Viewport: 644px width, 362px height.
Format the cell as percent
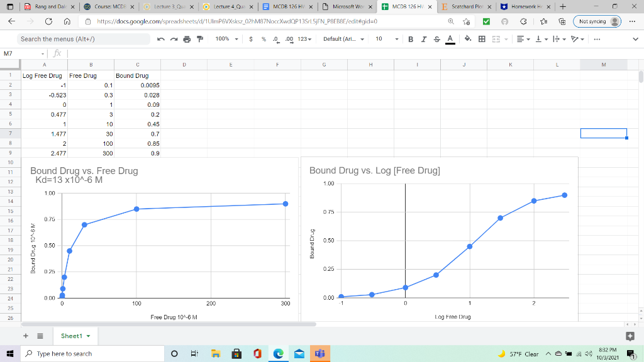[264, 39]
